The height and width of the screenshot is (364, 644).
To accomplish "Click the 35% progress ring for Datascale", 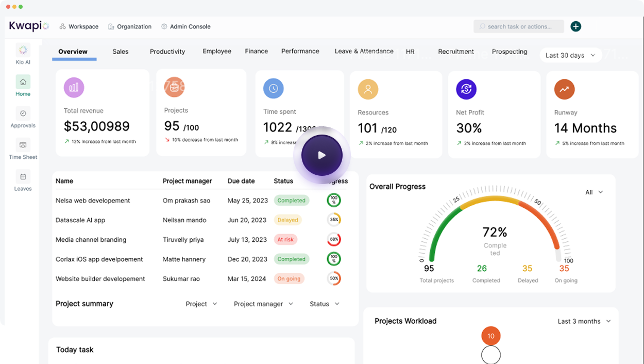I will tap(334, 220).
